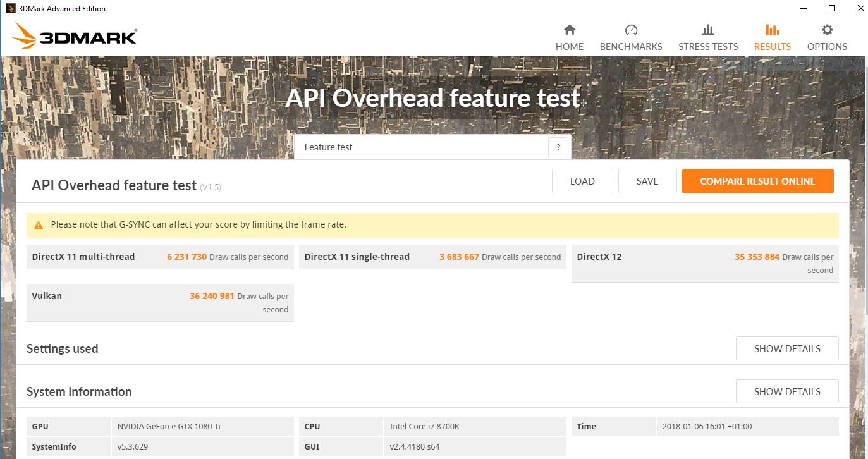Minimize the 3DMark window
This screenshot has width=868, height=459.
[803, 8]
